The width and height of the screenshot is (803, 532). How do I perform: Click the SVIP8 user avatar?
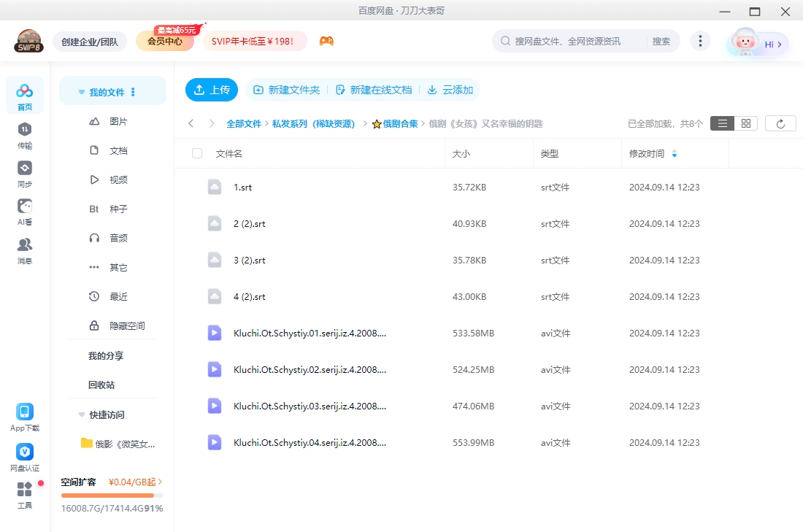[x=28, y=41]
